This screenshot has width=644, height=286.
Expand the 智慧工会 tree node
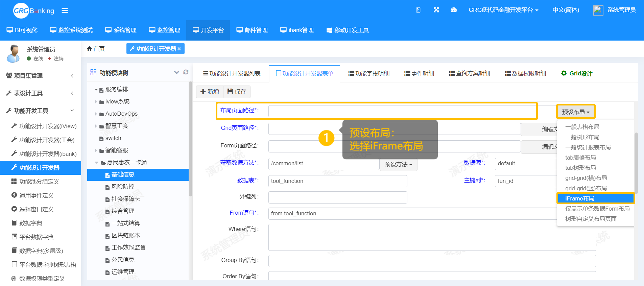coord(96,126)
